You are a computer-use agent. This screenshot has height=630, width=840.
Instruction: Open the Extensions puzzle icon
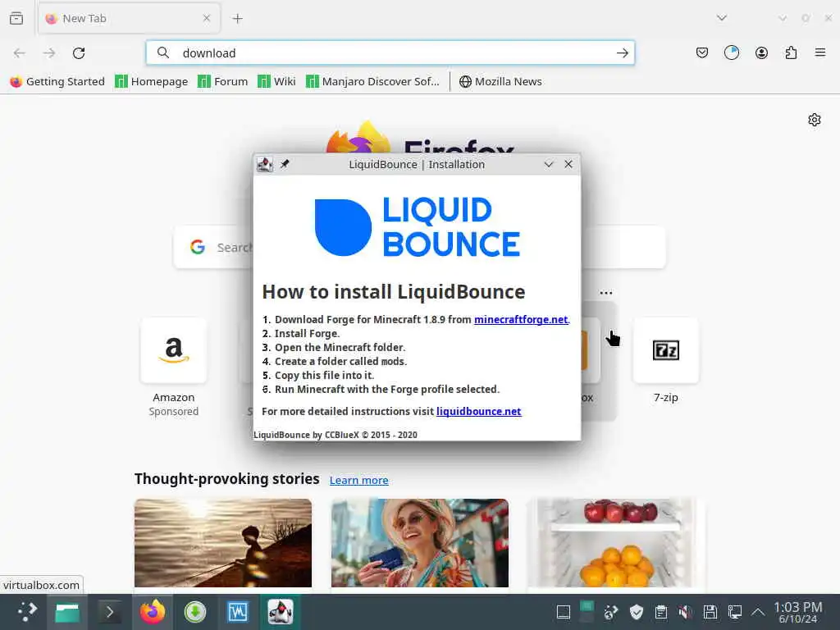pyautogui.click(x=791, y=52)
